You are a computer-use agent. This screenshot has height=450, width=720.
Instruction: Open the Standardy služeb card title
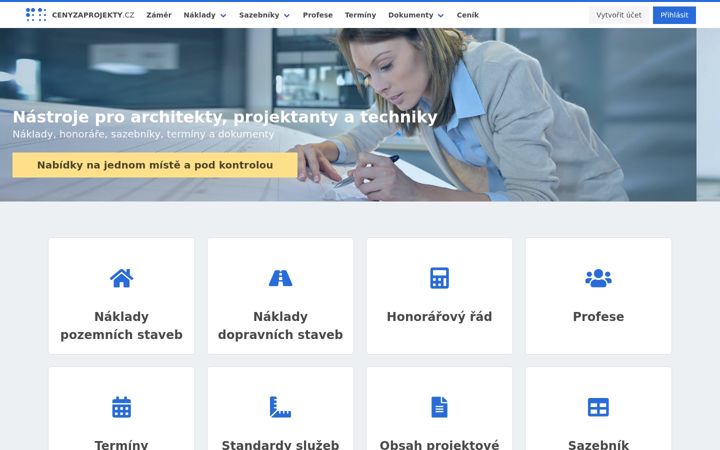pyautogui.click(x=280, y=444)
